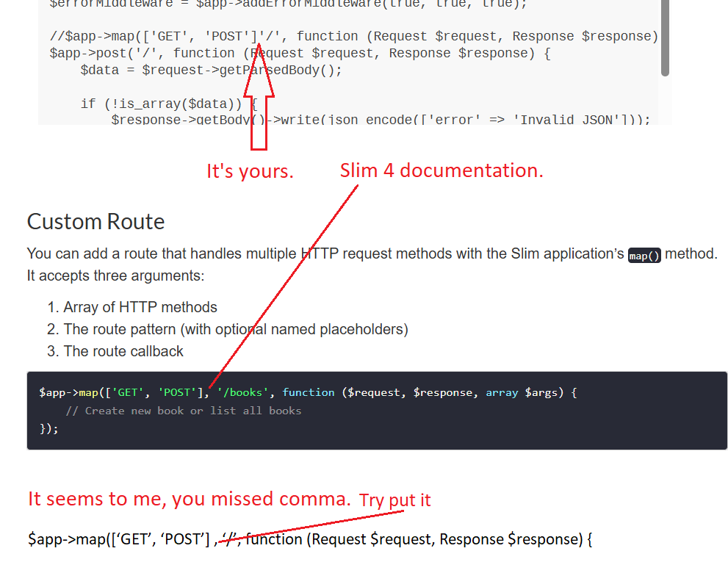The image size is (728, 587).
Task: Click the bottom '$app->map(['GET', 'POST']' line
Action: point(310,539)
